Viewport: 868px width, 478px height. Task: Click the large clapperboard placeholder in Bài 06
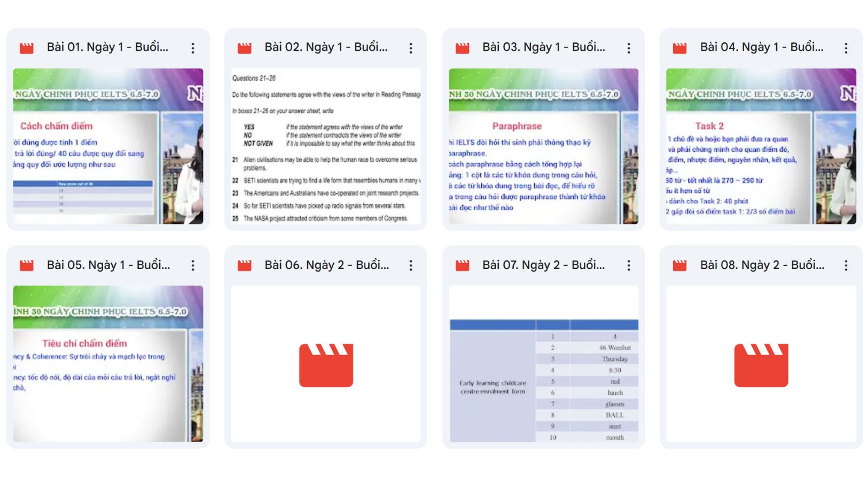pyautogui.click(x=326, y=365)
